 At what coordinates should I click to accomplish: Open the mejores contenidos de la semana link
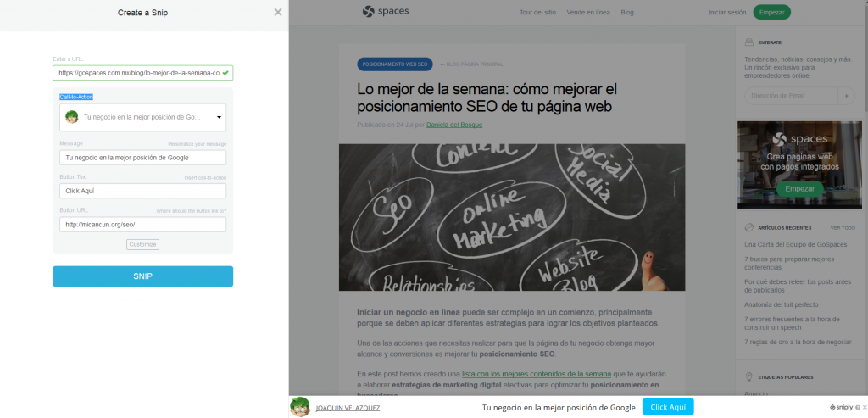[x=537, y=374]
